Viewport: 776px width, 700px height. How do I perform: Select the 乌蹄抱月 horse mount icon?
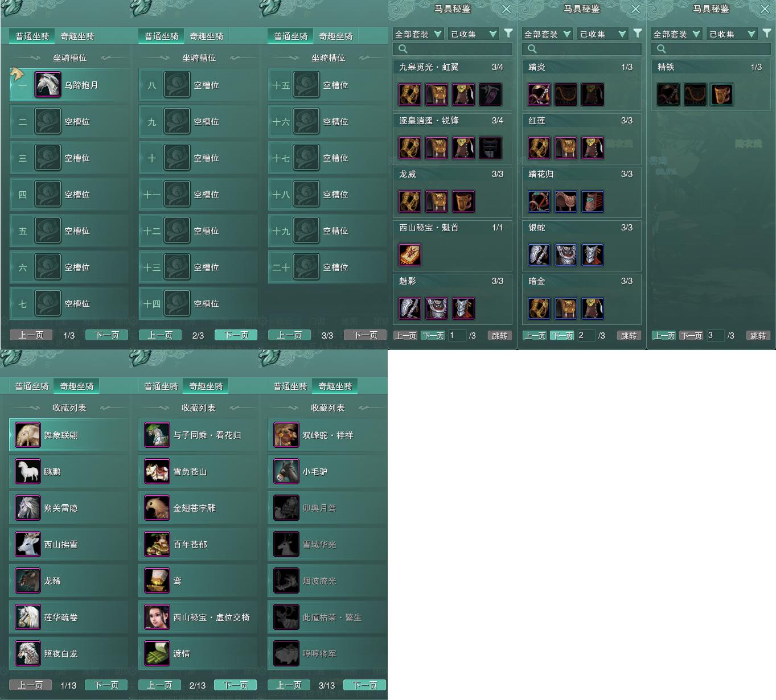(x=48, y=85)
